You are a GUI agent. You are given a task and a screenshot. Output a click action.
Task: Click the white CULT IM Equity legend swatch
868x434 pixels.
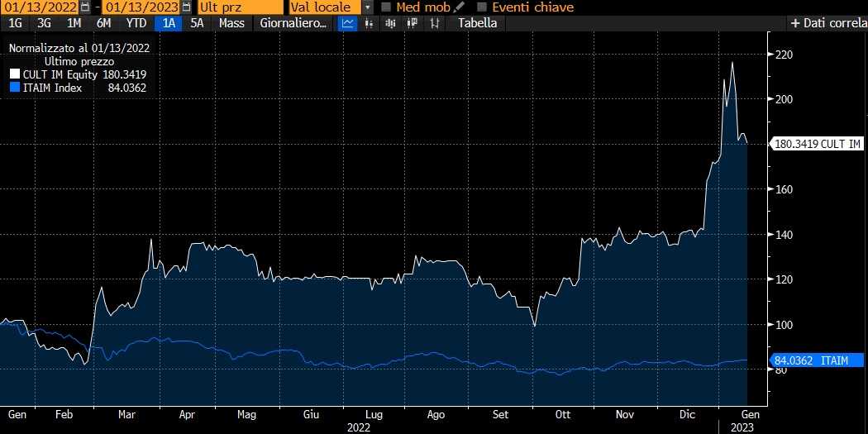click(x=14, y=74)
